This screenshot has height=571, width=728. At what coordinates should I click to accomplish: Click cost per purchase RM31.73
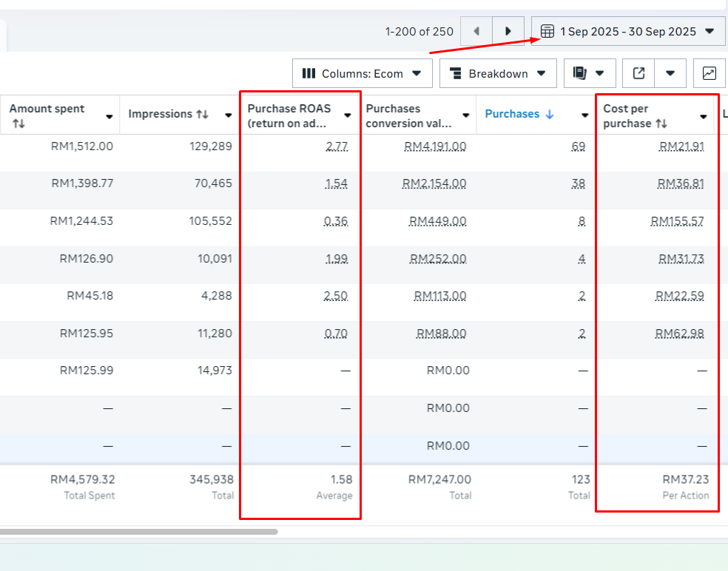[681, 259]
